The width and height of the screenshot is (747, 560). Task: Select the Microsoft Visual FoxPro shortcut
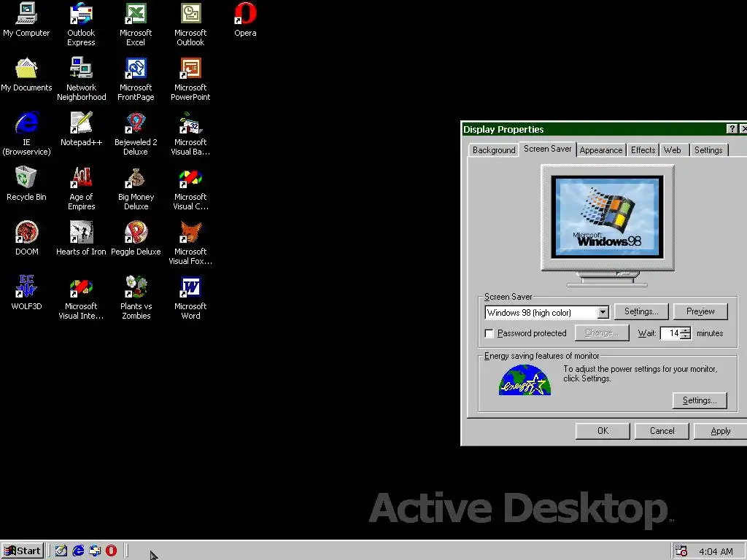tap(190, 243)
